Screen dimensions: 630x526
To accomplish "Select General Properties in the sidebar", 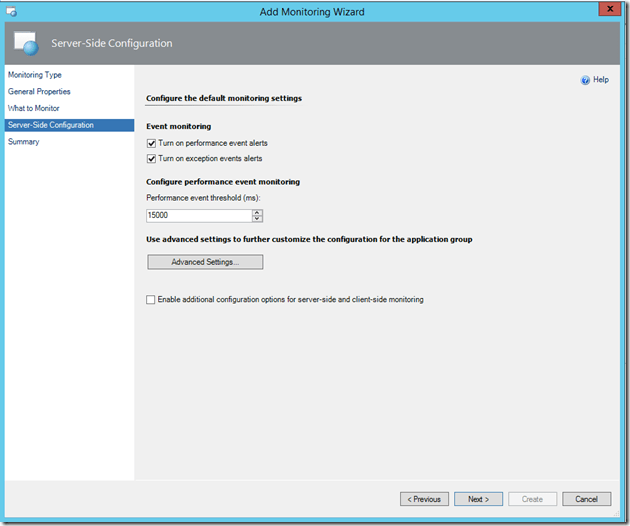I will [x=39, y=92].
